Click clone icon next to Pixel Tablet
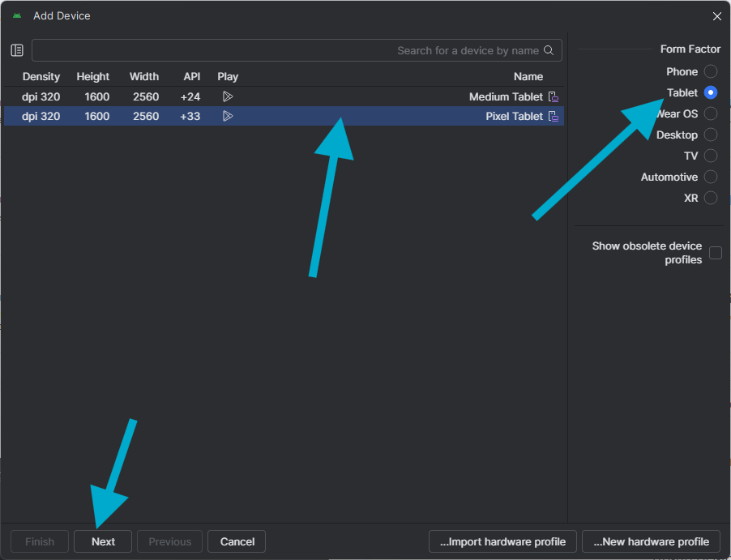The width and height of the screenshot is (731, 560). point(554,116)
